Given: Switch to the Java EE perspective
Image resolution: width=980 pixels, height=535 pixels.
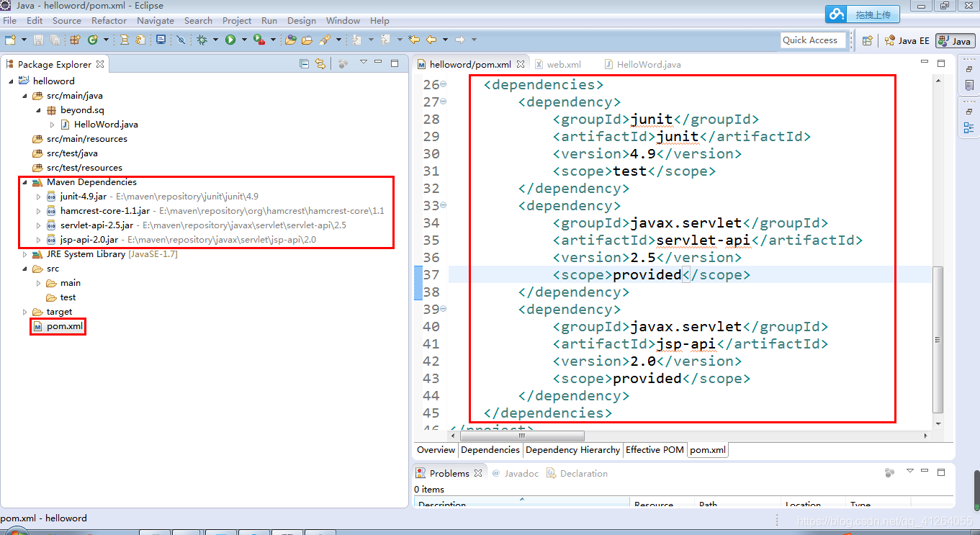Looking at the screenshot, I should pyautogui.click(x=907, y=41).
